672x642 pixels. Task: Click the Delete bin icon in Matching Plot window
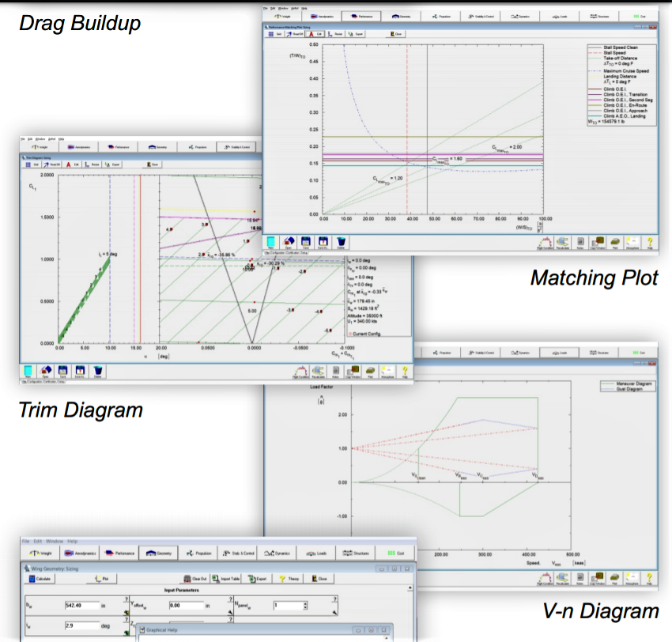(342, 242)
